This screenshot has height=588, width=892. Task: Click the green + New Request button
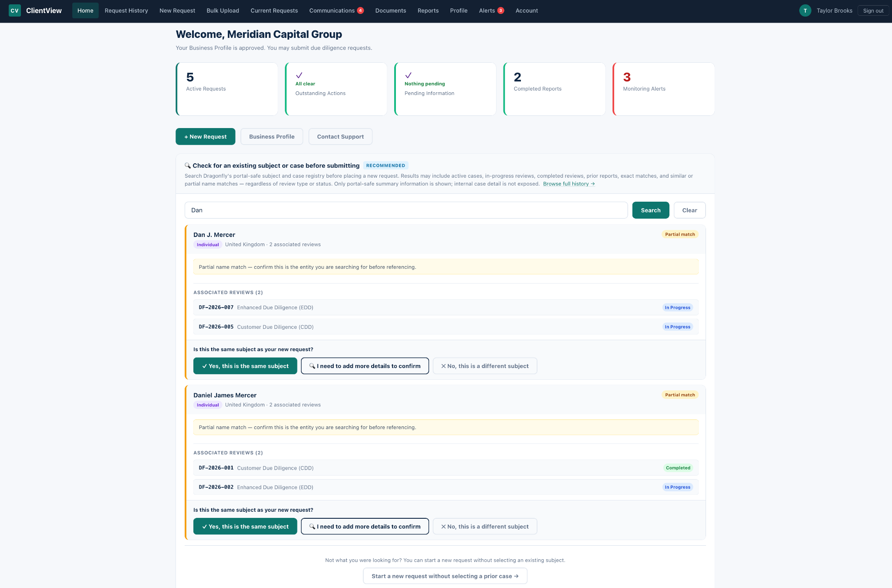[x=206, y=137]
